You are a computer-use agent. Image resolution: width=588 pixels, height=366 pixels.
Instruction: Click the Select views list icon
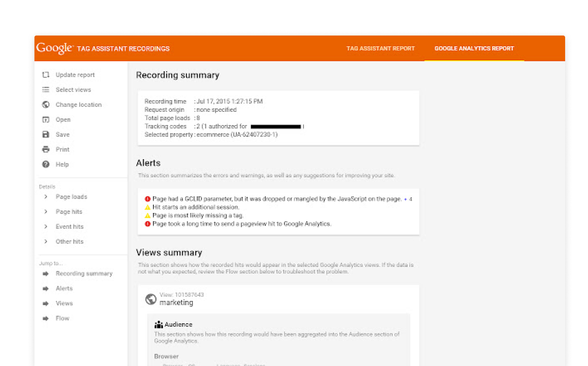[46, 90]
